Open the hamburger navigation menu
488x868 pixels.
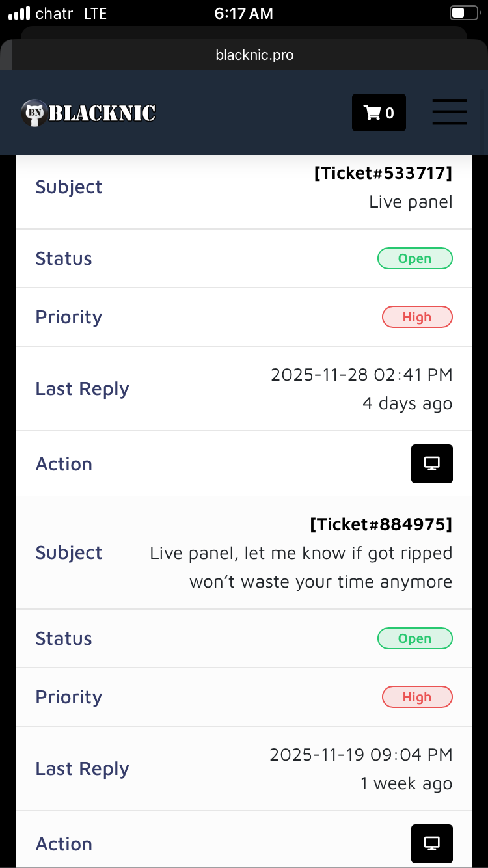click(450, 112)
